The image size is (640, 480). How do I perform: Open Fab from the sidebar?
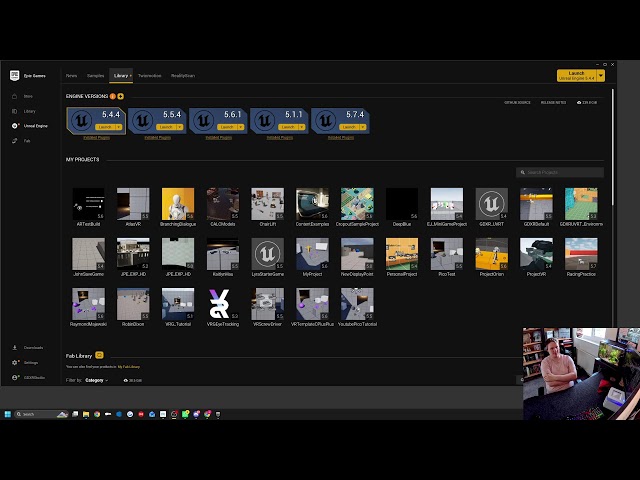21,141
